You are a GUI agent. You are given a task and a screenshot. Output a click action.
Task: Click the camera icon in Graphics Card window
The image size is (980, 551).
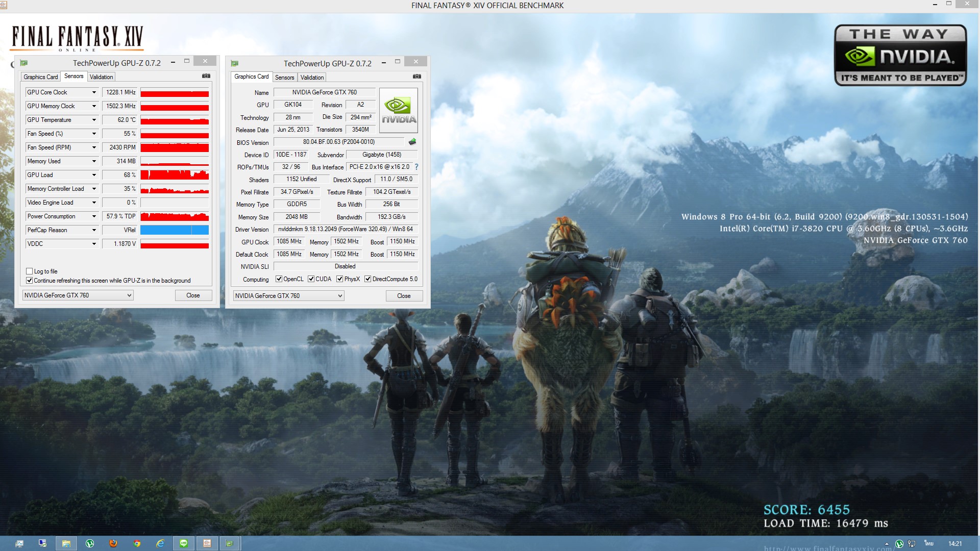pyautogui.click(x=417, y=77)
